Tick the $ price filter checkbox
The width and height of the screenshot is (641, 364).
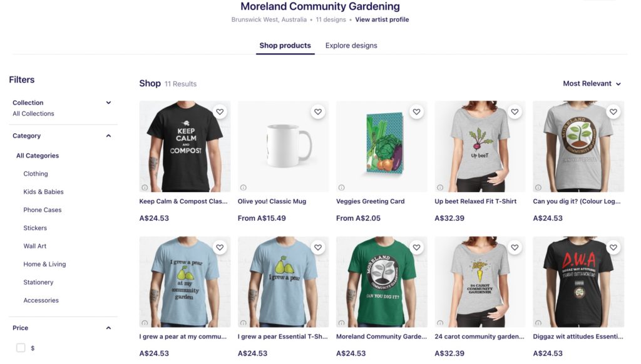pos(21,348)
